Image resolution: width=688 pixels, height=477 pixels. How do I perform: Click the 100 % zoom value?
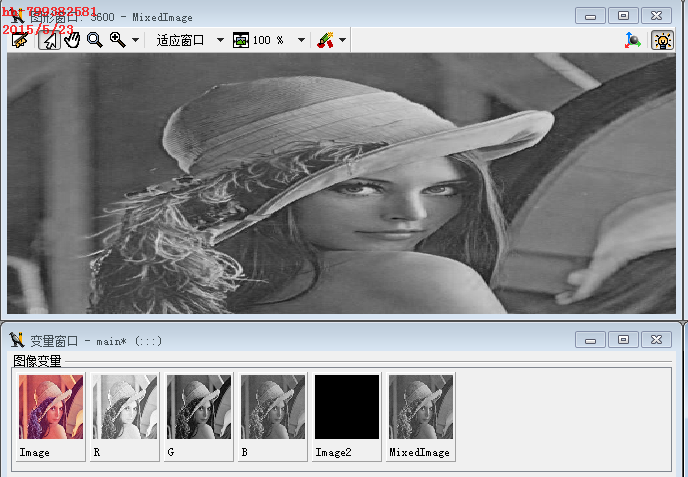click(x=268, y=40)
